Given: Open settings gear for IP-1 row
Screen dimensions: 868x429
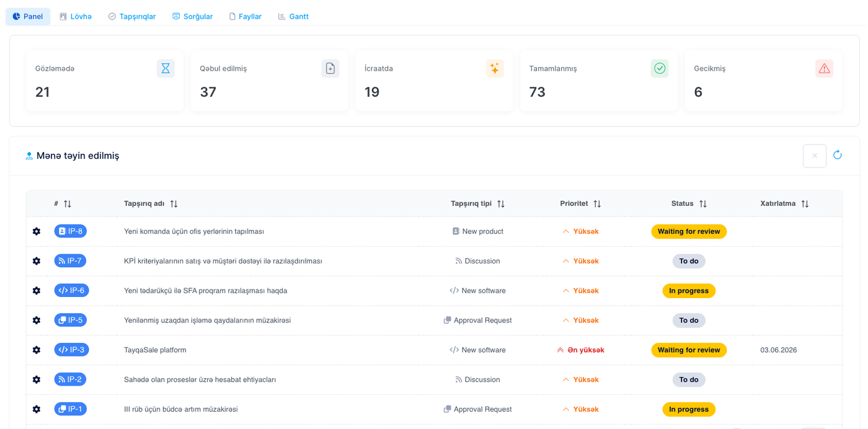Looking at the screenshot, I should tap(37, 409).
